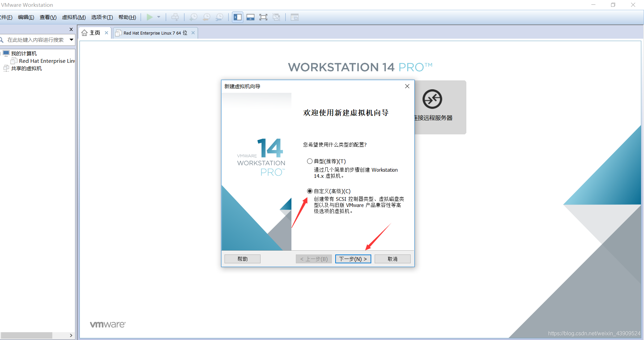
Task: Open the library search dropdown arrow
Action: pos(72,40)
